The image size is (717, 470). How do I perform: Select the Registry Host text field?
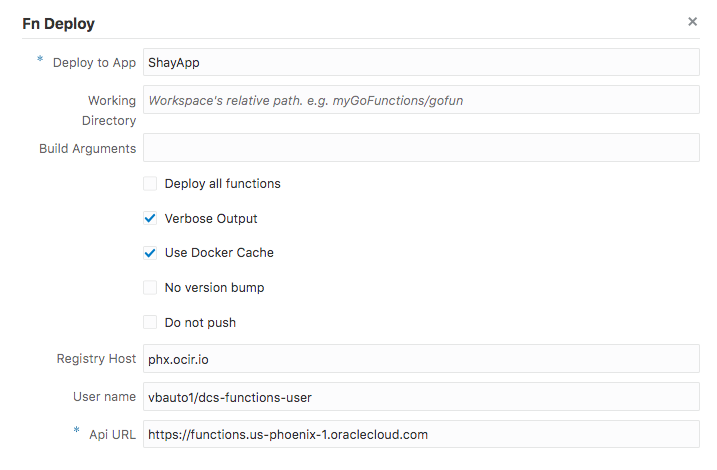[420, 358]
